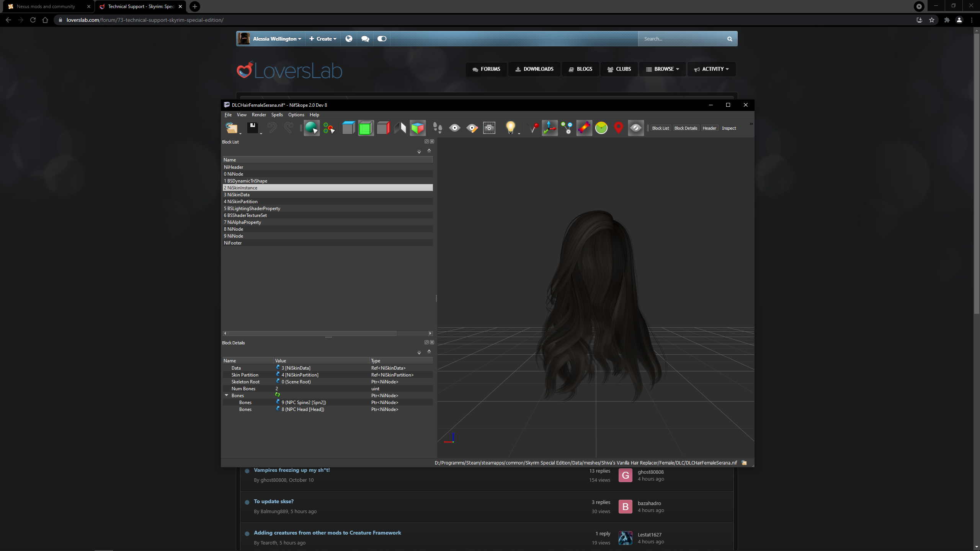The image size is (980, 551).
Task: Collapse the Bones array in Block Details
Action: pyautogui.click(x=226, y=395)
